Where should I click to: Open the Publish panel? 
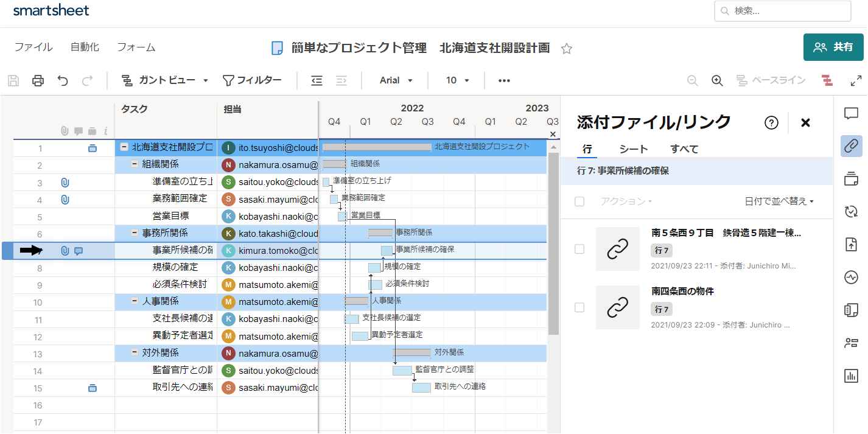pos(851,244)
